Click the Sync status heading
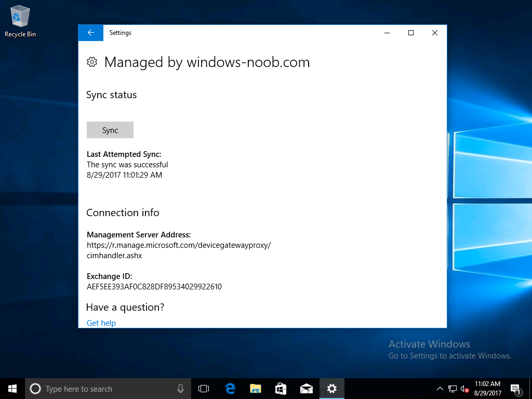Viewport: 532px width, 399px height. point(111,95)
